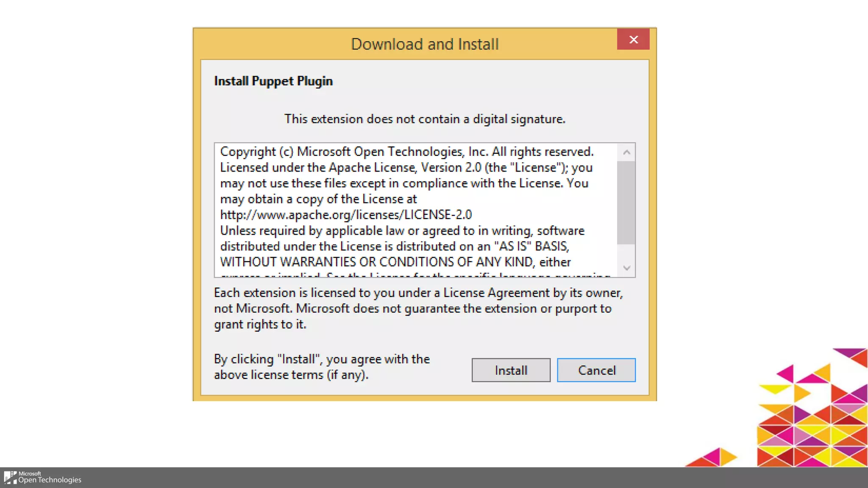Close the Download and Install dialog
Viewport: 868px width, 488px height.
[633, 39]
